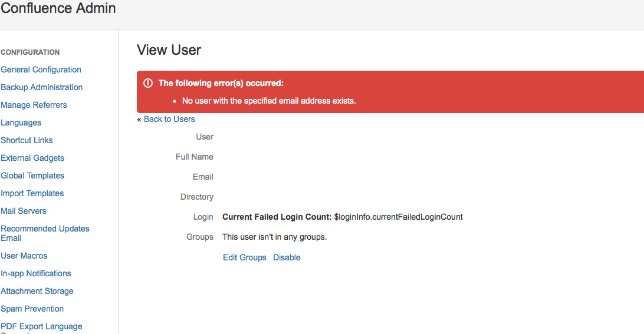
Task: Navigate to External Gadgets
Action: click(x=32, y=158)
